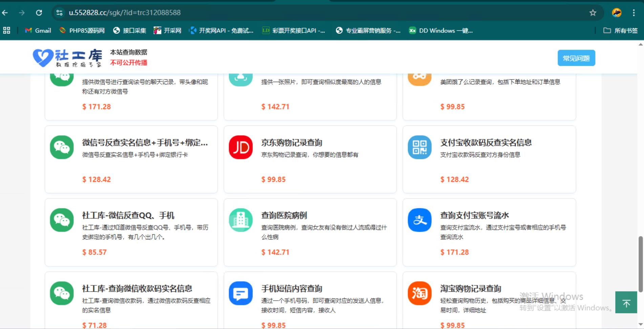Open the 支付宝收款码反查实名信息 title
The image size is (644, 329).
click(486, 143)
